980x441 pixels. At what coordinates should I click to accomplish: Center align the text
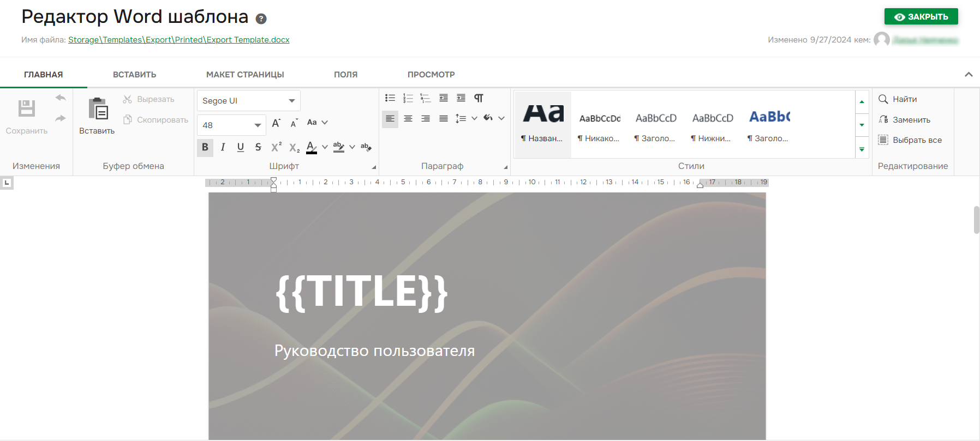click(408, 118)
